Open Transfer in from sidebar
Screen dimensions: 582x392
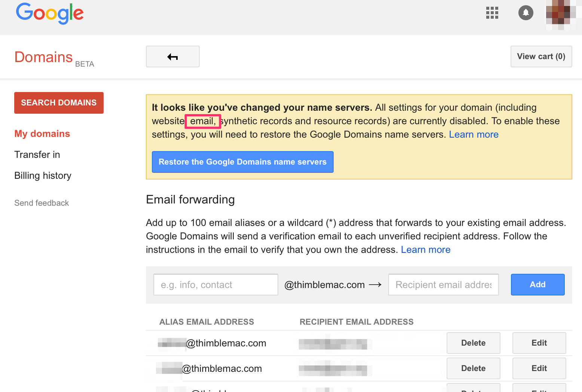(37, 154)
